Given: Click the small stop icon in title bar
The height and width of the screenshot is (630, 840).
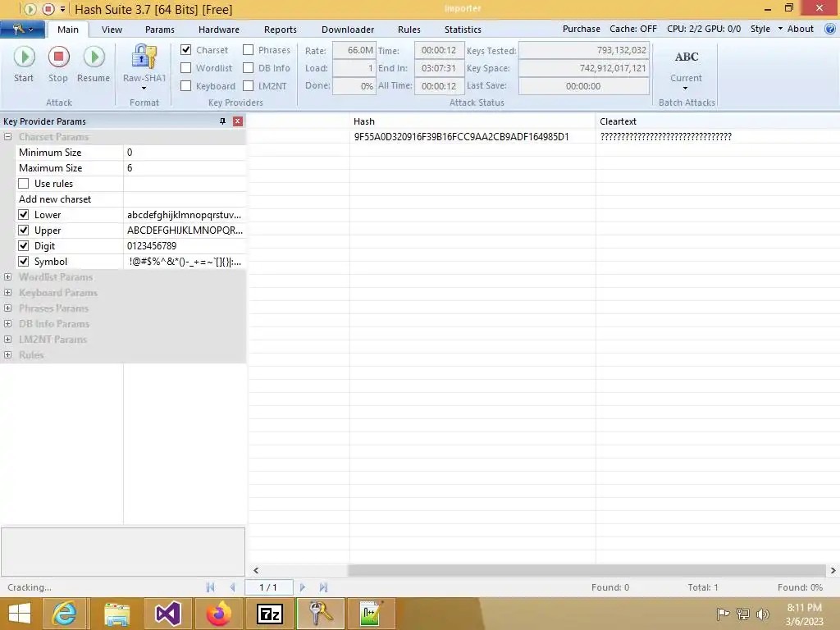Looking at the screenshot, I should pyautogui.click(x=48, y=9).
